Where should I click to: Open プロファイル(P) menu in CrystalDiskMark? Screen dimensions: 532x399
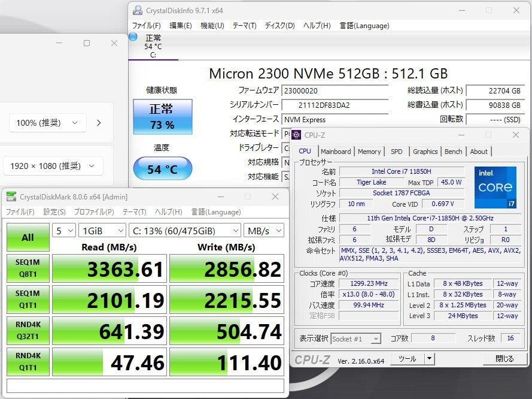(x=94, y=212)
